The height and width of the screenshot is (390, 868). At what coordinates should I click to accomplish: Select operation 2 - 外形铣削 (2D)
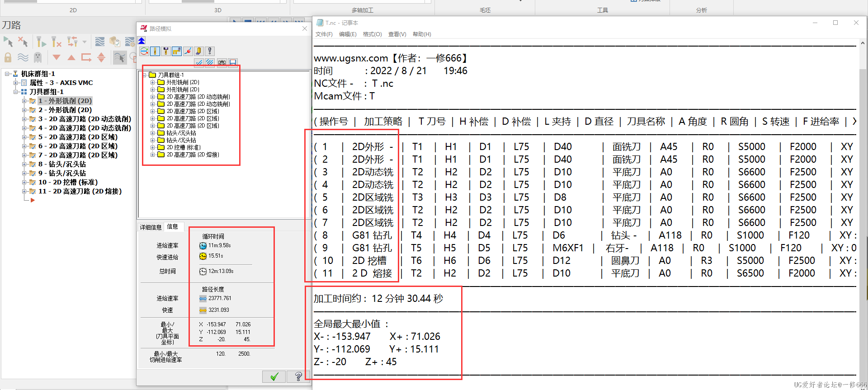(x=65, y=110)
